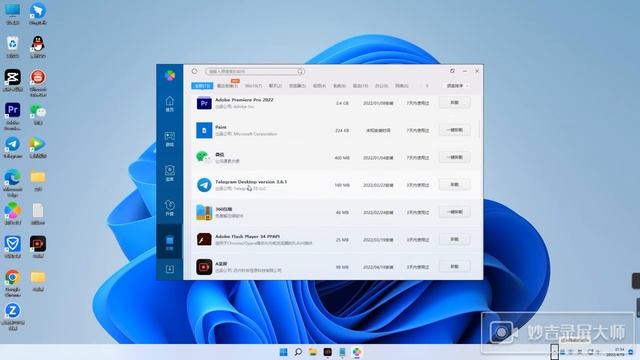
Task: Click the Adobe Flash Player 34 PPAPI name
Action: click(x=247, y=236)
